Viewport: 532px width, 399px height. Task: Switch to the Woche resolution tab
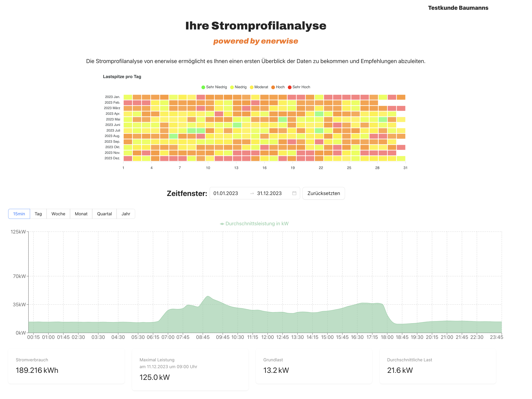(x=58, y=214)
